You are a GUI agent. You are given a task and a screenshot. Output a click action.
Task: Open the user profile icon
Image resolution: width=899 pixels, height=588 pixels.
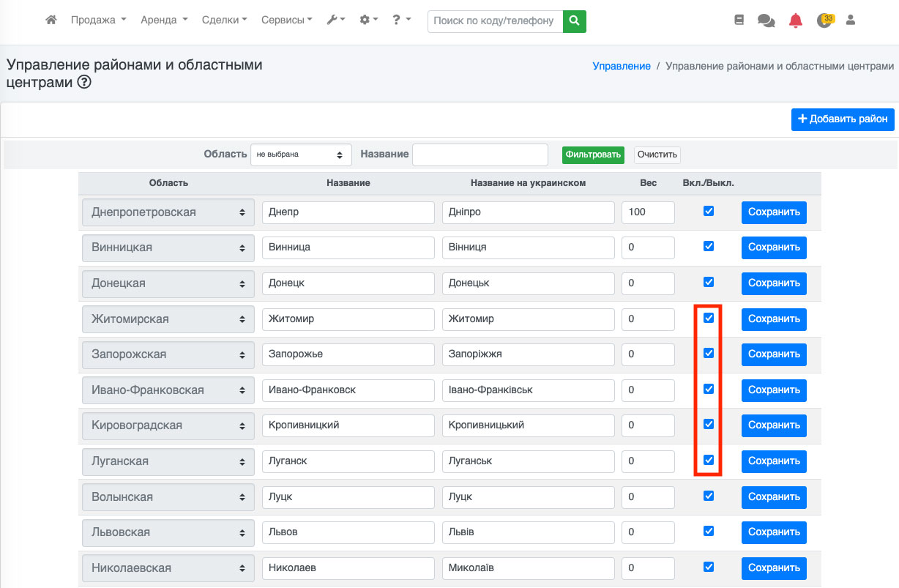pos(851,21)
